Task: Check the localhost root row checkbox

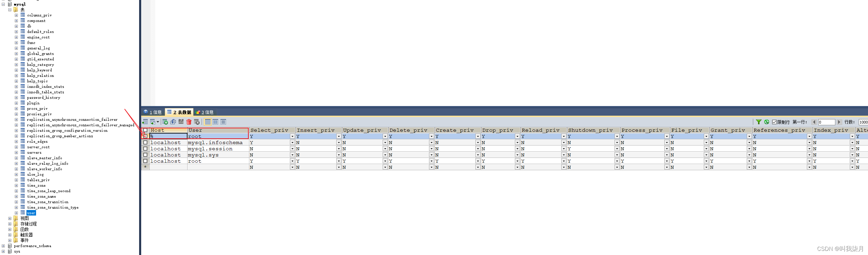Action: pos(145,161)
